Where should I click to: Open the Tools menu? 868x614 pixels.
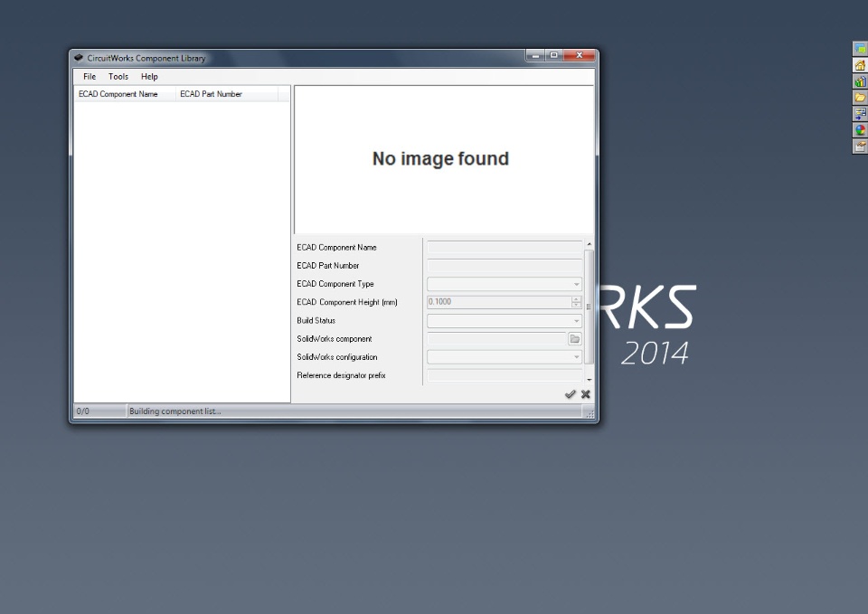coord(118,76)
